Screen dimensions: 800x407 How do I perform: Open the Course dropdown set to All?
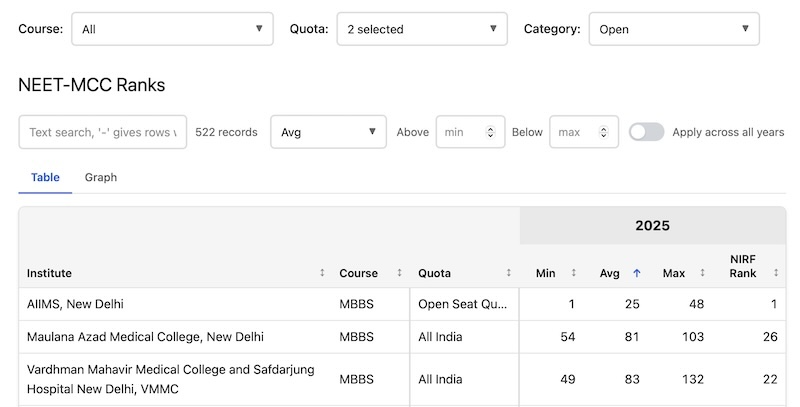tap(172, 29)
